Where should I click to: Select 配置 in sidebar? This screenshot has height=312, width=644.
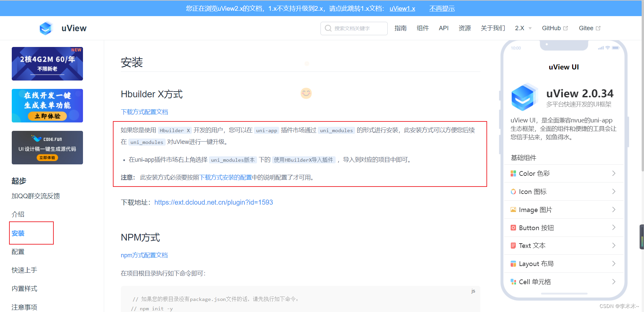point(18,252)
